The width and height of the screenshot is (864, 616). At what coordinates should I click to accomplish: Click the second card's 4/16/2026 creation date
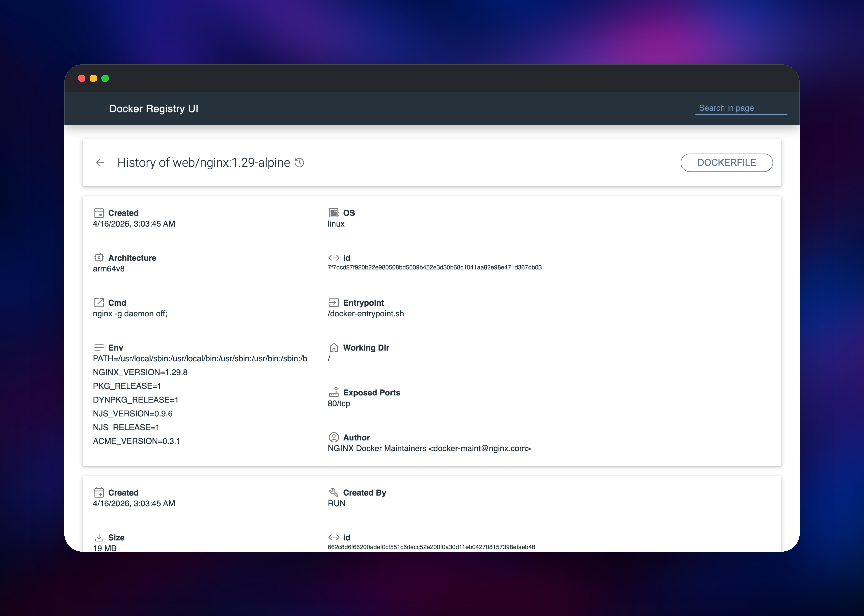pos(134,504)
